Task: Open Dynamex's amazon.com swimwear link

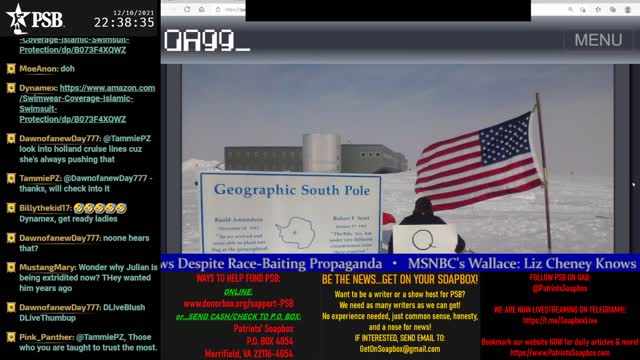Action: click(87, 104)
